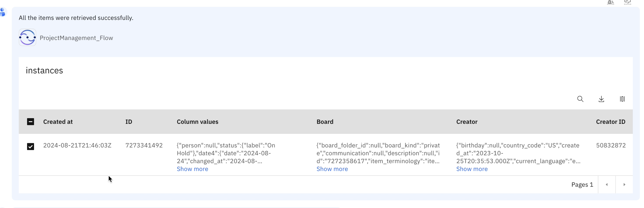Download the instances table data
This screenshot has height=208, width=644.
[x=601, y=99]
